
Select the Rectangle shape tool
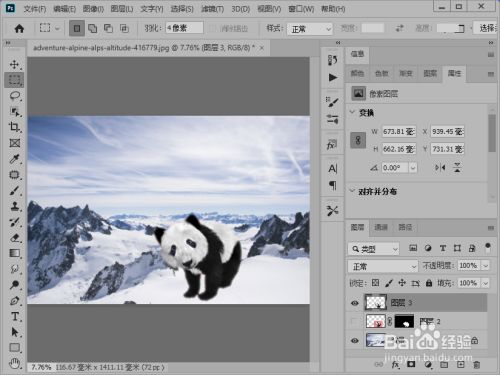coord(14,348)
